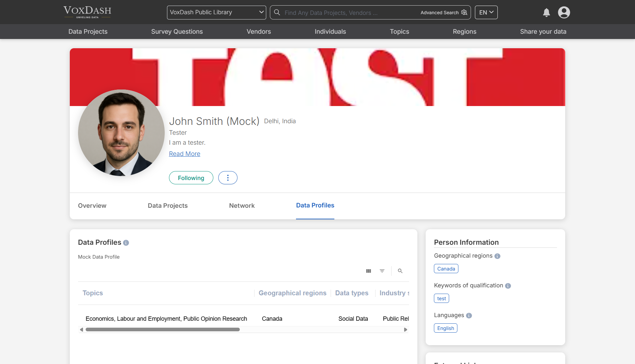Screen dimensions: 635x364
Task: Click the Share your data link
Action: tap(543, 31)
